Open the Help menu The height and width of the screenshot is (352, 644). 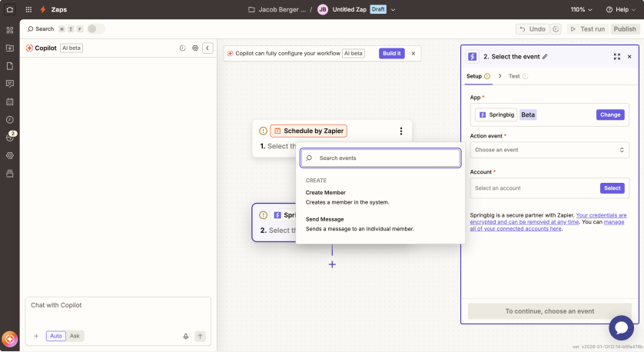click(x=621, y=9)
